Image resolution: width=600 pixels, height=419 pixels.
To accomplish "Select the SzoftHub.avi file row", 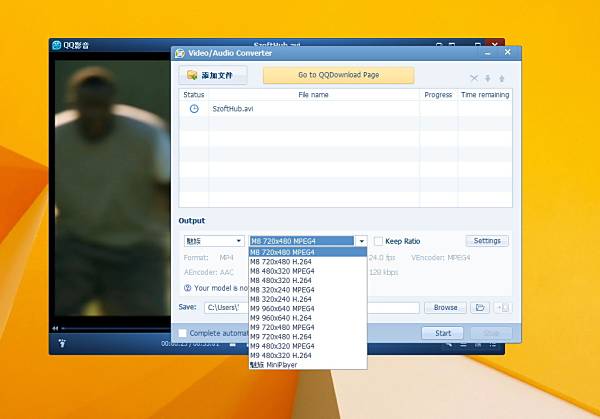I will (x=345, y=109).
